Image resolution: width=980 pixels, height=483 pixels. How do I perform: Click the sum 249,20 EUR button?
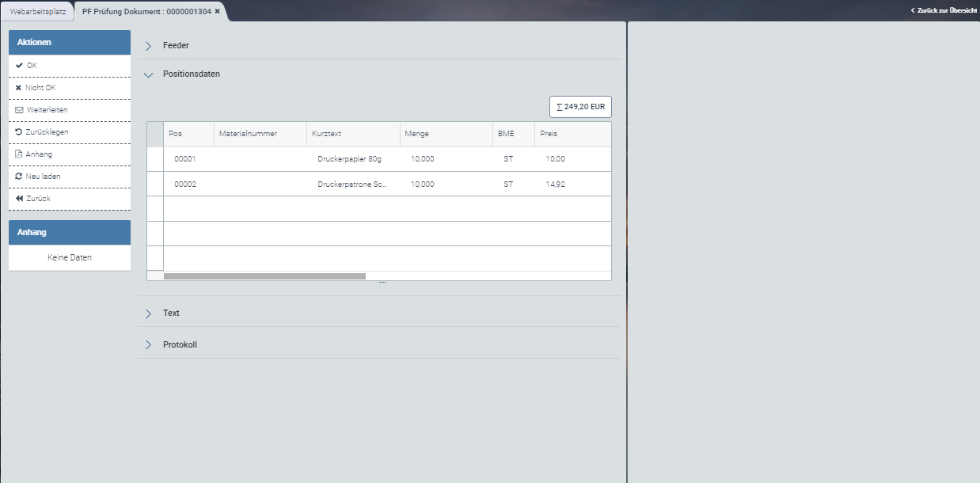pos(580,107)
